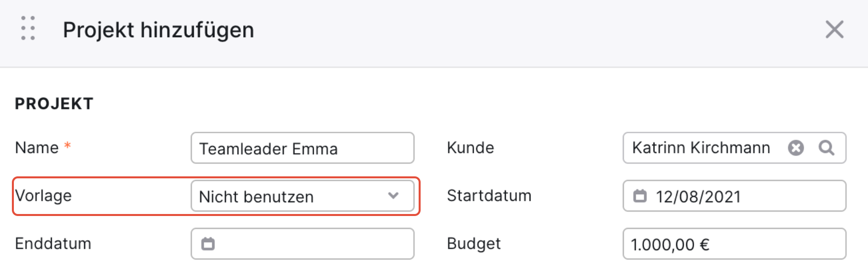Click into the Name field Teamleader Emma
868x269 pixels.
[303, 148]
